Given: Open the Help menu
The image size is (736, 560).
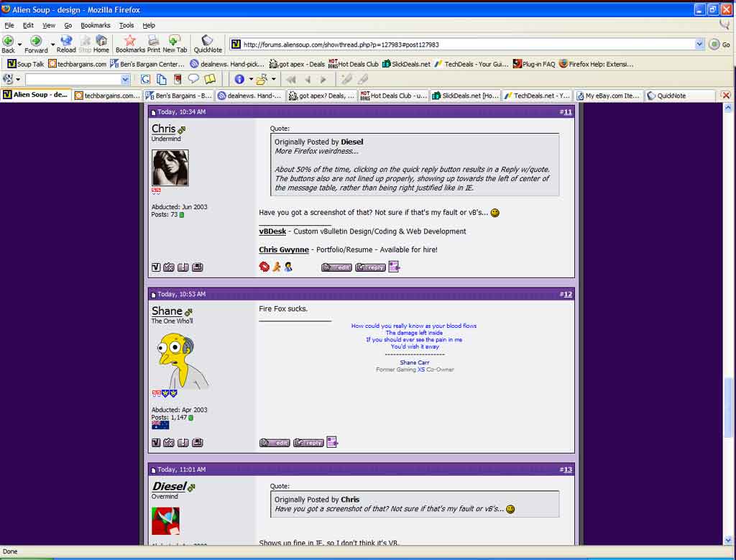Looking at the screenshot, I should [x=149, y=25].
